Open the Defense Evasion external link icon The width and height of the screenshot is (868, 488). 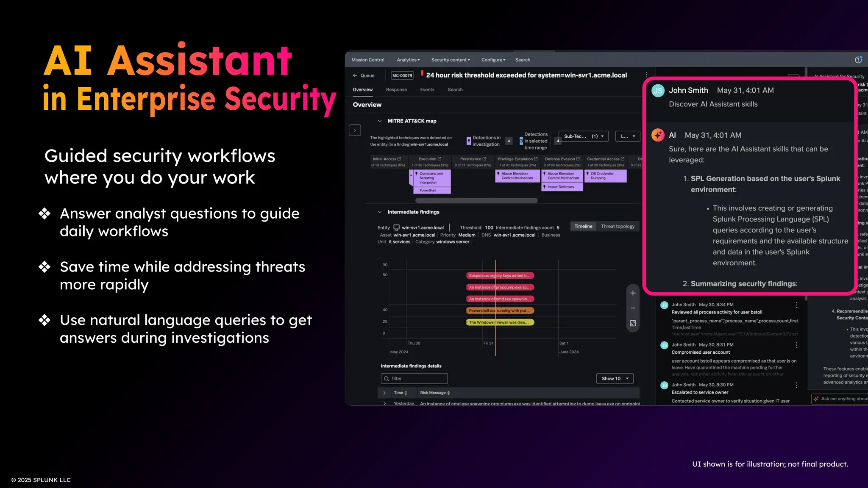tap(578, 159)
